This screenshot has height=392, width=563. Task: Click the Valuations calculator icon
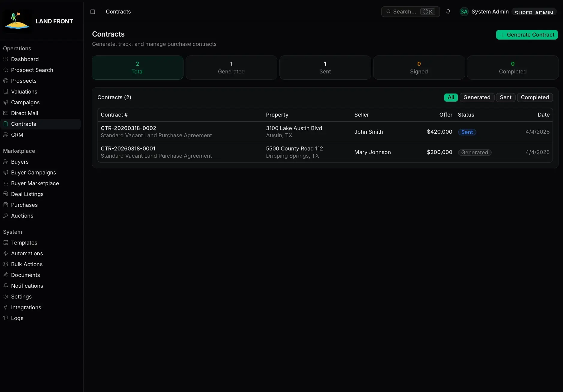tap(6, 91)
